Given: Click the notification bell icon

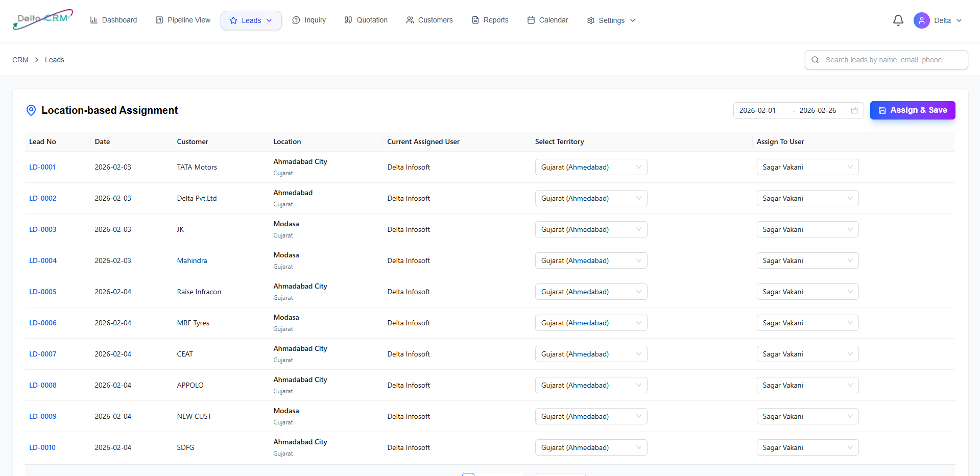Looking at the screenshot, I should pos(898,20).
